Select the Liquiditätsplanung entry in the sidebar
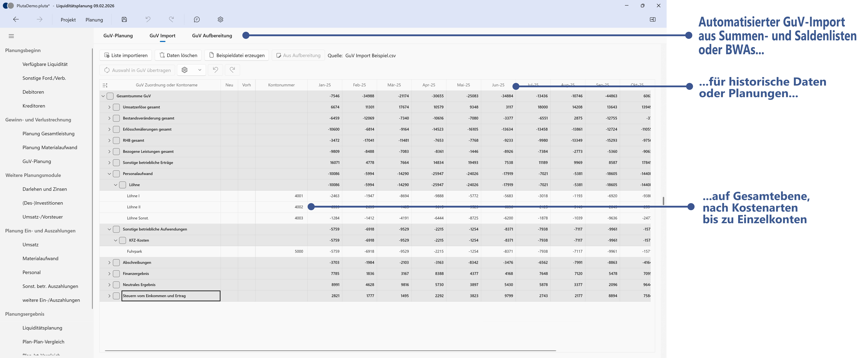Image resolution: width=868 pixels, height=358 pixels. click(42, 328)
